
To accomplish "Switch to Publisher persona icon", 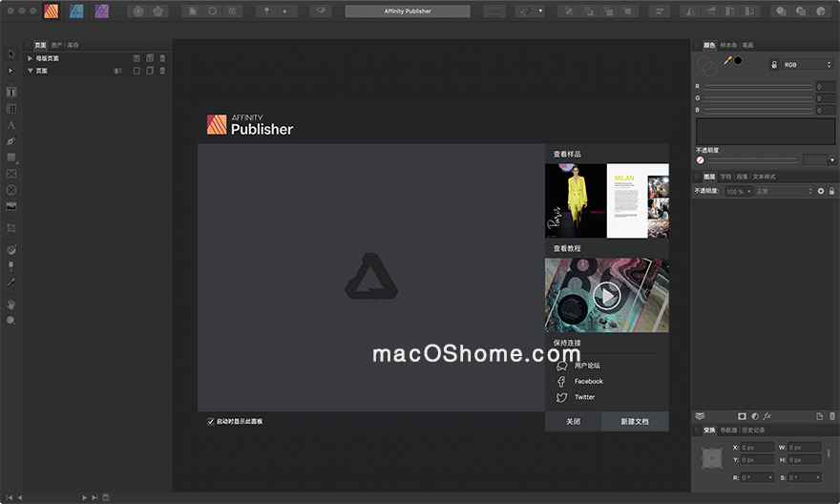I will tap(52, 10).
